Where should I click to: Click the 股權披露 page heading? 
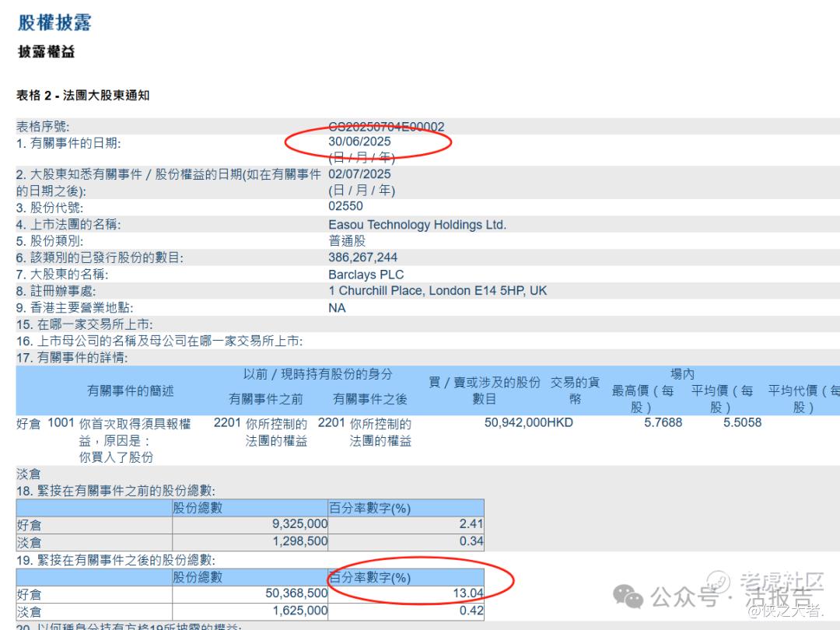(54, 23)
